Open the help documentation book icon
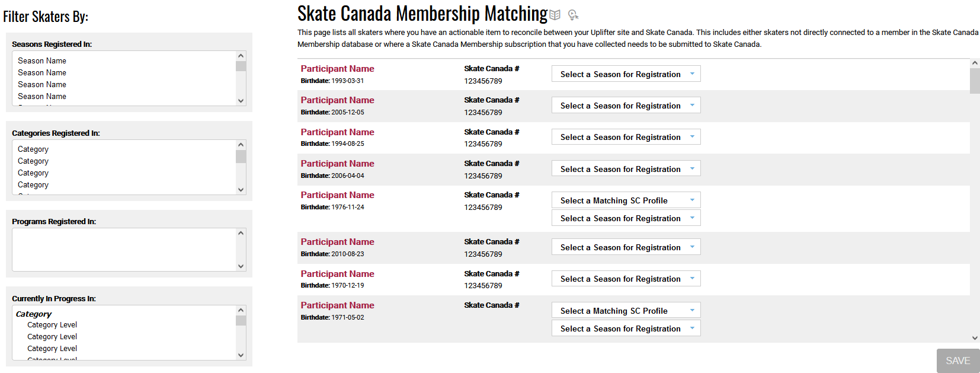 point(554,14)
